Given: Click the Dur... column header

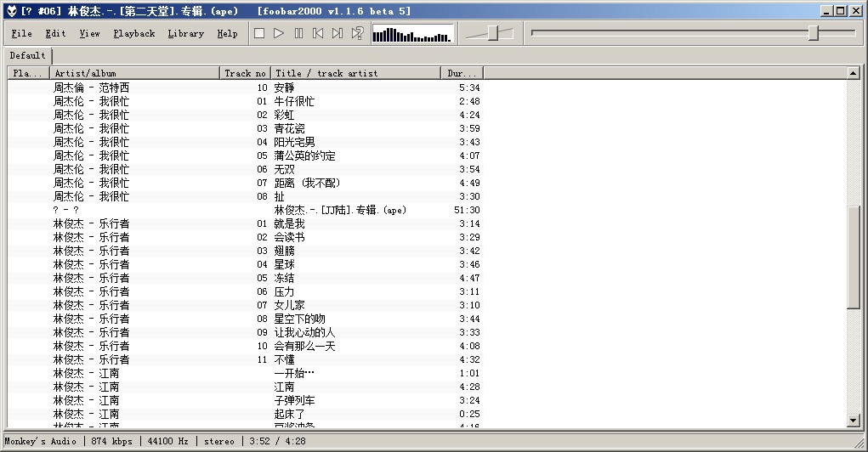Looking at the screenshot, I should point(462,73).
